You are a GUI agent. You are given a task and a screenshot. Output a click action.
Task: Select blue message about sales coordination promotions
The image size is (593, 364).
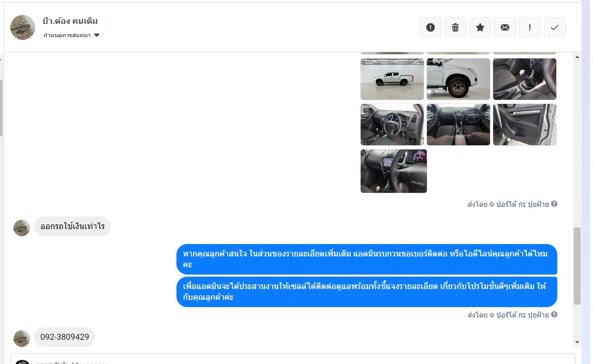pyautogui.click(x=367, y=292)
